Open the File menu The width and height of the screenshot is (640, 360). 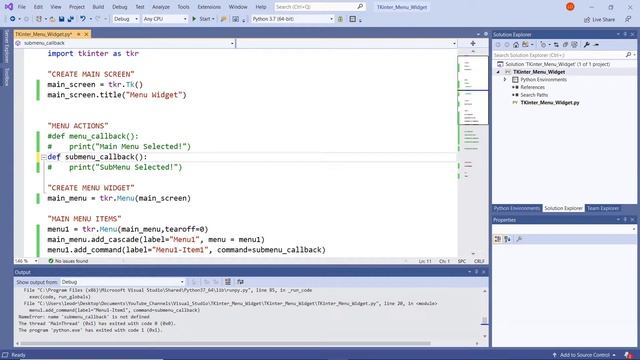pos(22,7)
